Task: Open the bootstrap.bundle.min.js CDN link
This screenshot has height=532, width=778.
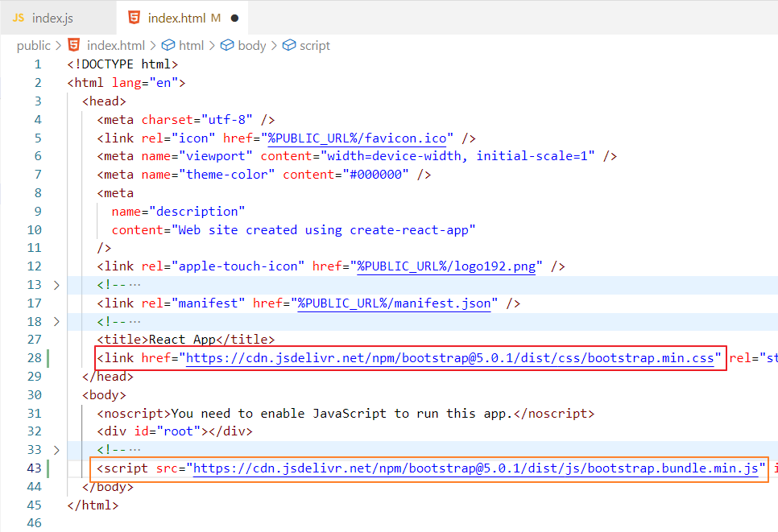Action: click(475, 468)
